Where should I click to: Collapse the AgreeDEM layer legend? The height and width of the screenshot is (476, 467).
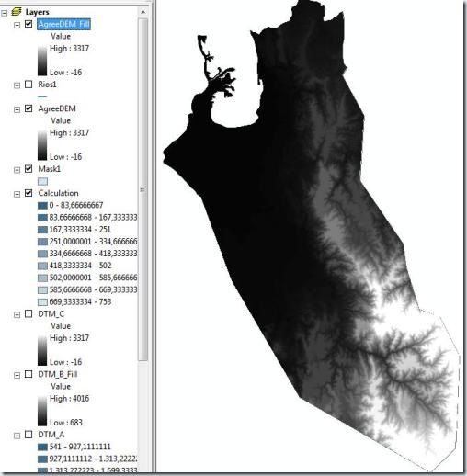[17, 109]
